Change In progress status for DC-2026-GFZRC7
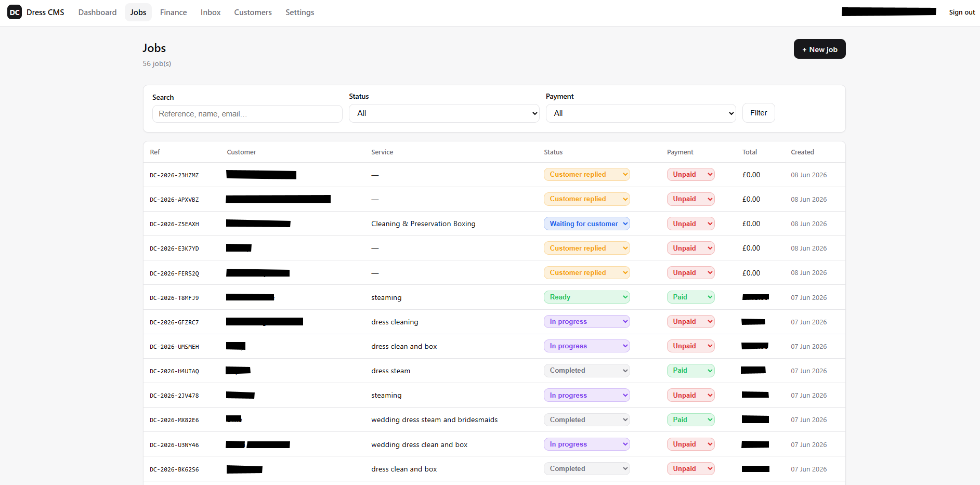 point(586,321)
